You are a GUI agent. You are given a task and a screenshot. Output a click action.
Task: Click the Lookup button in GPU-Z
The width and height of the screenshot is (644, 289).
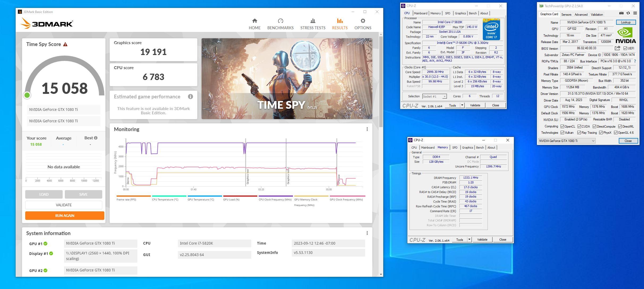pyautogui.click(x=626, y=22)
